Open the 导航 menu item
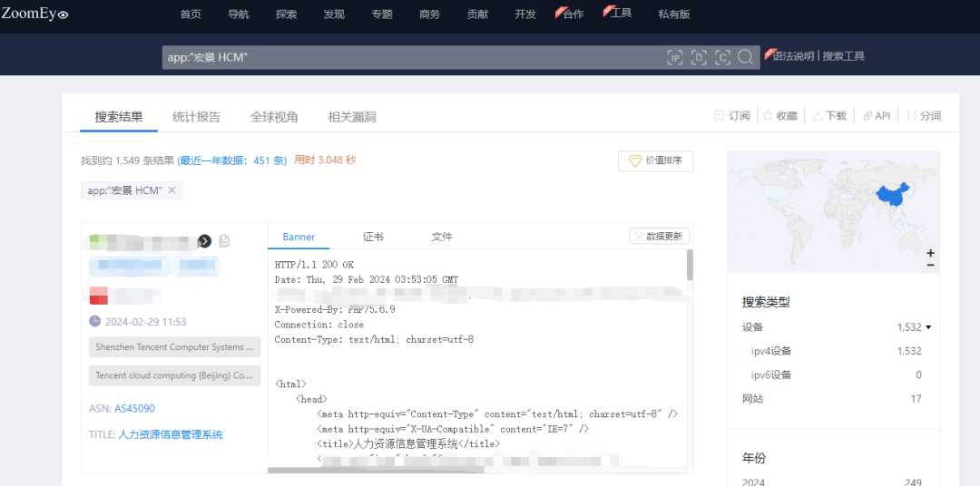980x486 pixels. point(239,15)
